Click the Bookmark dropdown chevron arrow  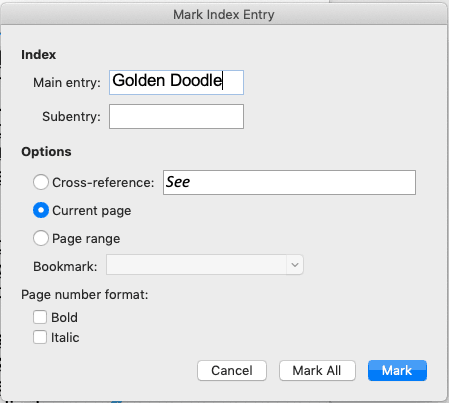[295, 265]
